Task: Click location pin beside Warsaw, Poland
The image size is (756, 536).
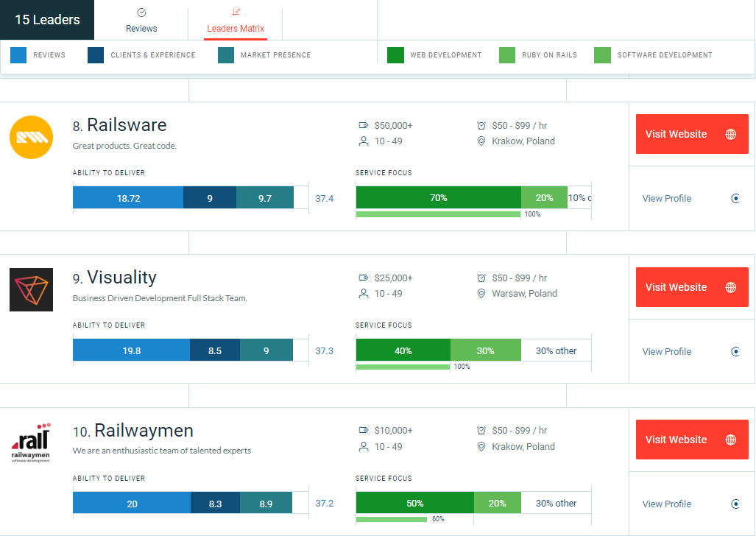Action: (x=481, y=293)
